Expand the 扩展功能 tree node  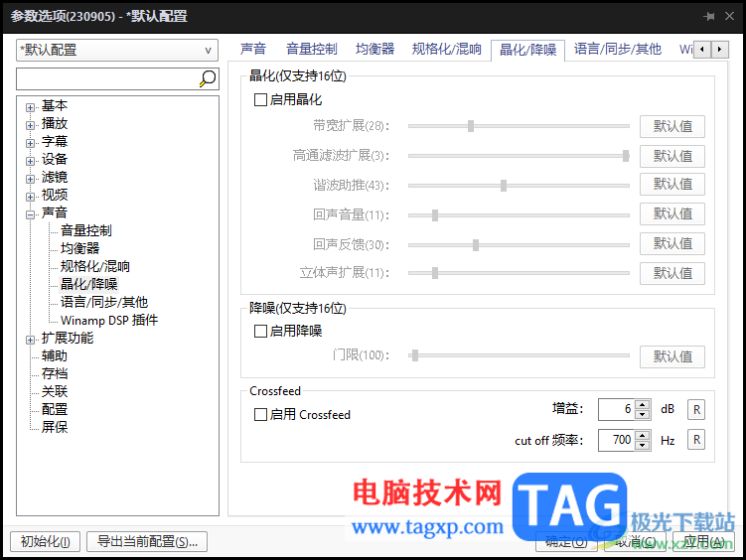click(x=30, y=340)
